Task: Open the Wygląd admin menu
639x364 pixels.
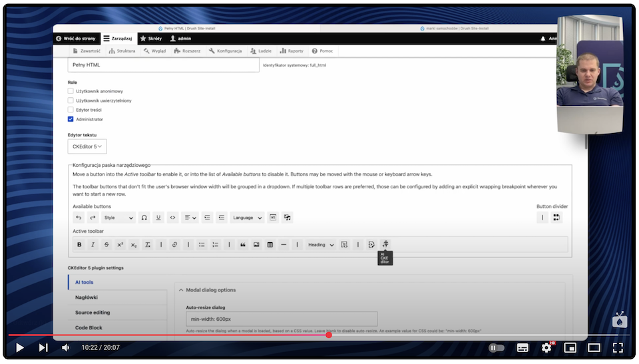Action: point(155,51)
